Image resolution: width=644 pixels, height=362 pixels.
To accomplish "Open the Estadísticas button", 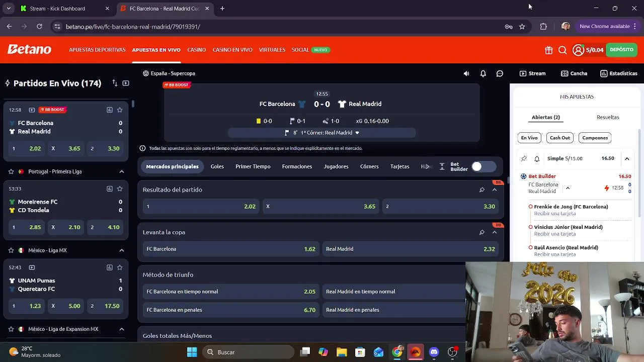I will coord(619,73).
